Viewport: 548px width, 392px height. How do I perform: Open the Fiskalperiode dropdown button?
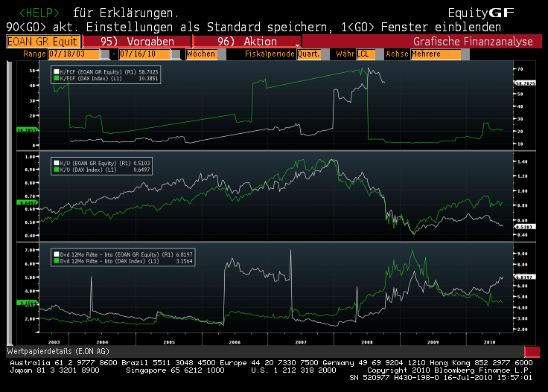(325, 54)
